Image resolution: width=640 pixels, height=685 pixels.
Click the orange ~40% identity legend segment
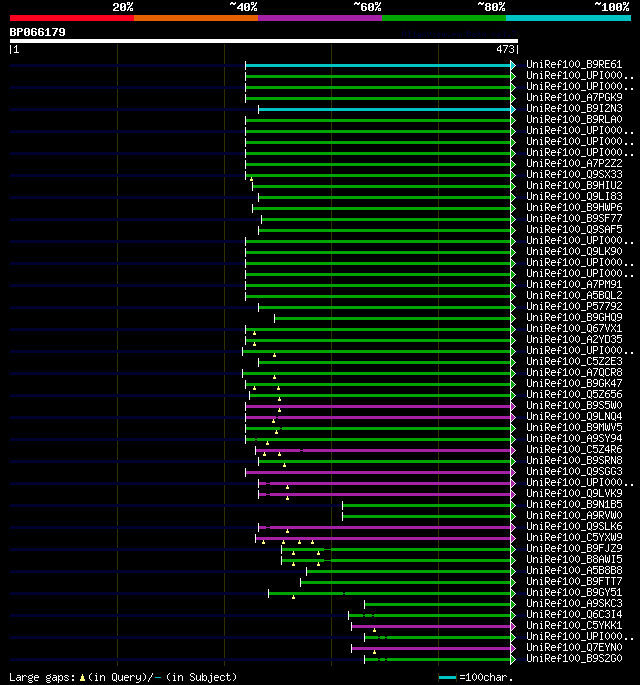196,18
